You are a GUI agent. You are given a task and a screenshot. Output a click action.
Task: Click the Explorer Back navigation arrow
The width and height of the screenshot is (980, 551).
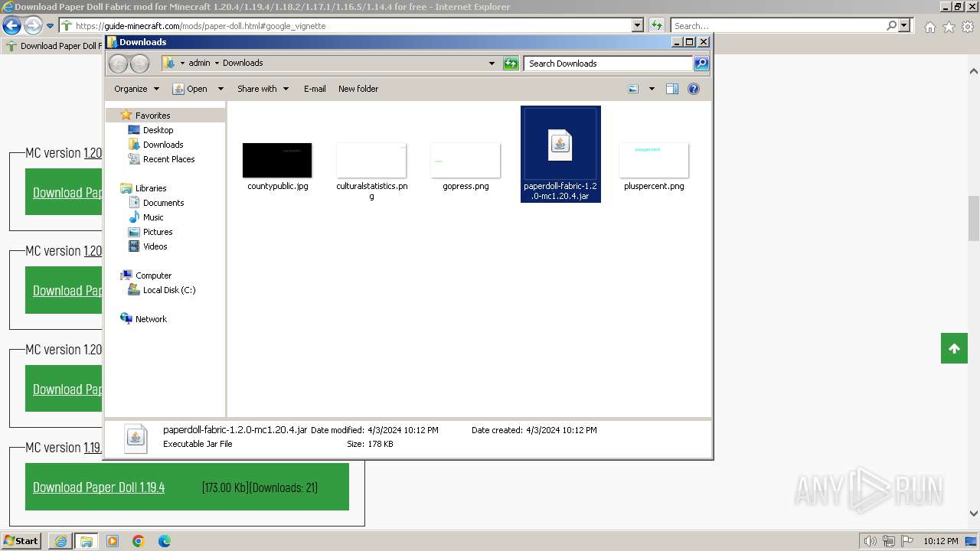118,64
